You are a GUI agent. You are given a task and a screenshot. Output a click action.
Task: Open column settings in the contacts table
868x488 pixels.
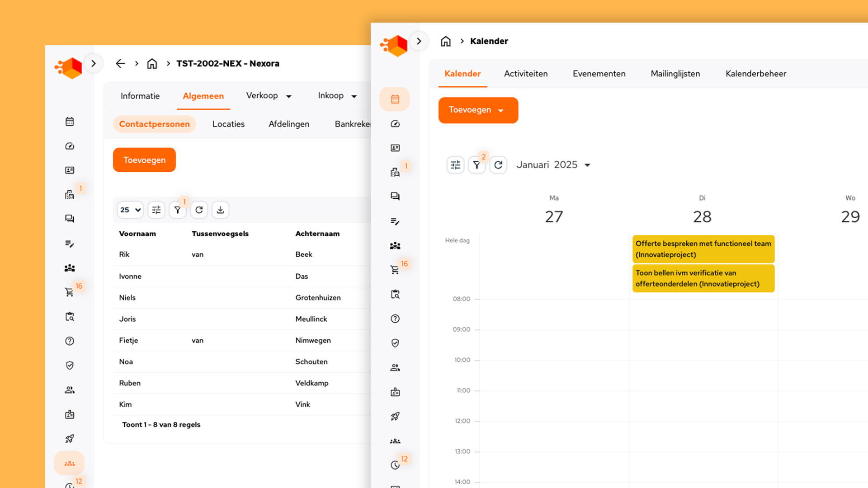pos(156,210)
